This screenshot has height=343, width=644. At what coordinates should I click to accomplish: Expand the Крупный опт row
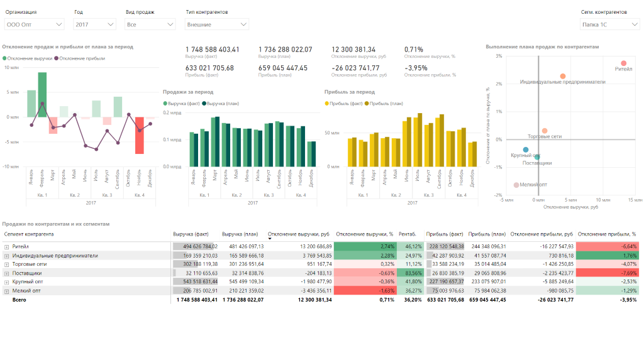click(6, 282)
